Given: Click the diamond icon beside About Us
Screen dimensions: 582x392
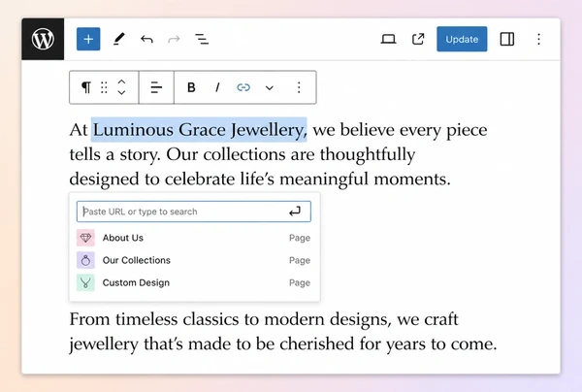Looking at the screenshot, I should point(85,238).
